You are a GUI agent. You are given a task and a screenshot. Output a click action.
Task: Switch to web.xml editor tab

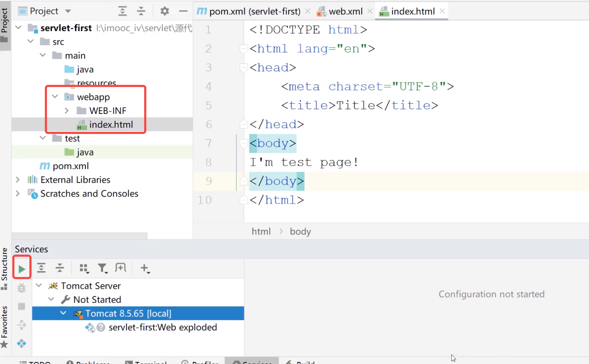point(345,11)
